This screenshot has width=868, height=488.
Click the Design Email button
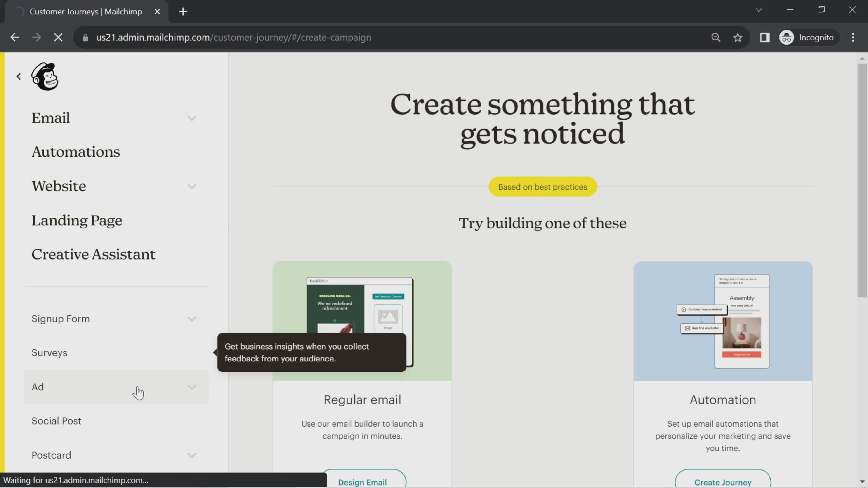click(363, 482)
